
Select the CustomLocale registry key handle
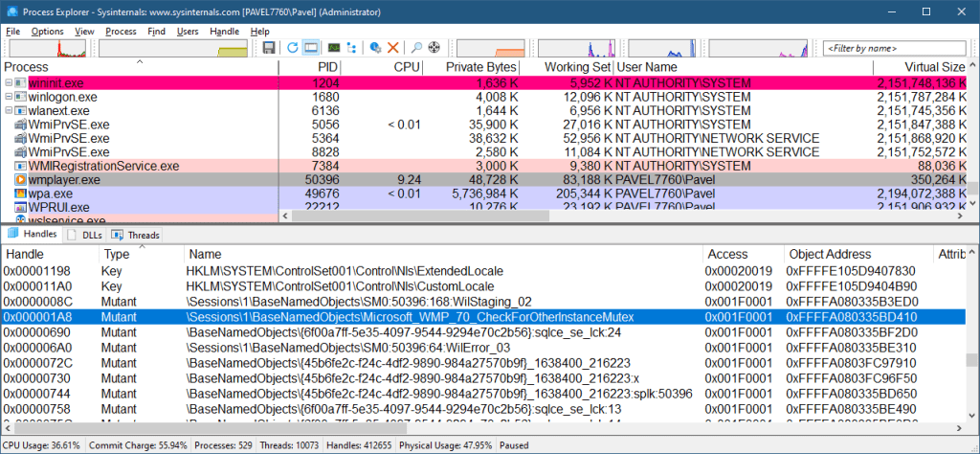(484, 286)
